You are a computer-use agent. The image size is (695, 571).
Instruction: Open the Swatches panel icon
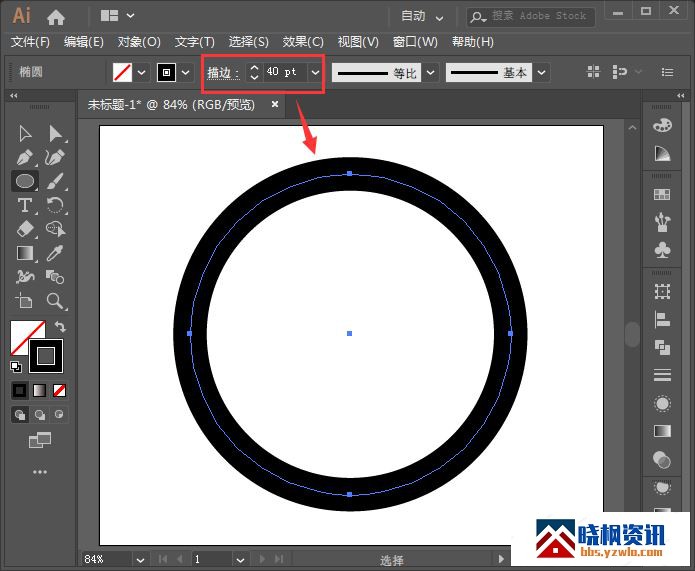(x=662, y=194)
